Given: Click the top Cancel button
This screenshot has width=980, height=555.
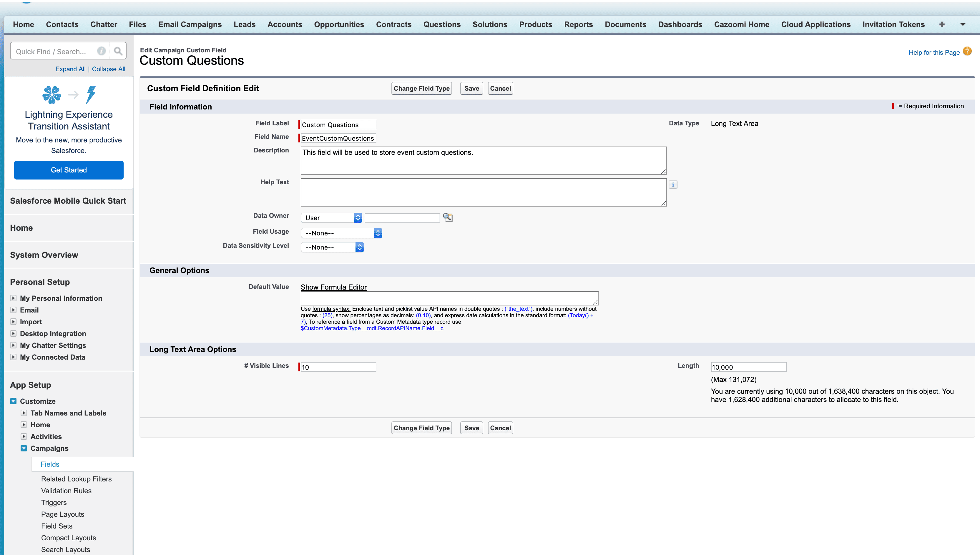Looking at the screenshot, I should pos(500,89).
